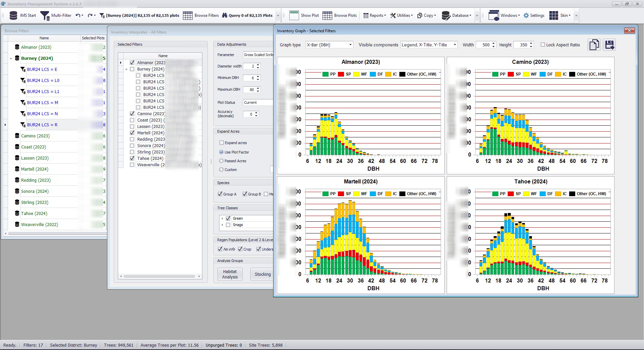Click Camino (2023) database icon in Browse Filters
Viewport: 644px width, 350px height.
(x=17, y=136)
